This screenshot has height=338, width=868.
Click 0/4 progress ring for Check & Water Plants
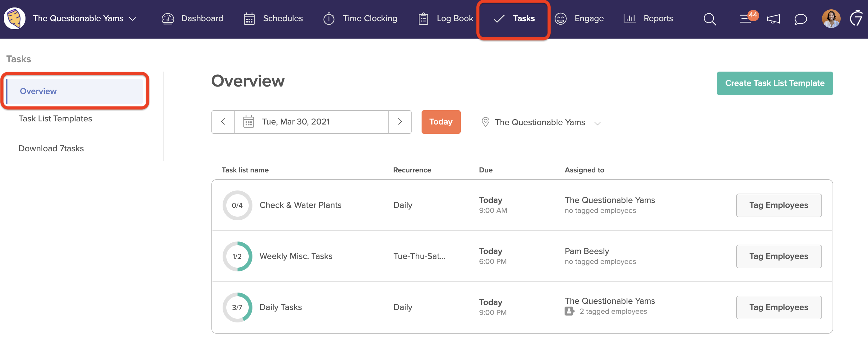[237, 205]
